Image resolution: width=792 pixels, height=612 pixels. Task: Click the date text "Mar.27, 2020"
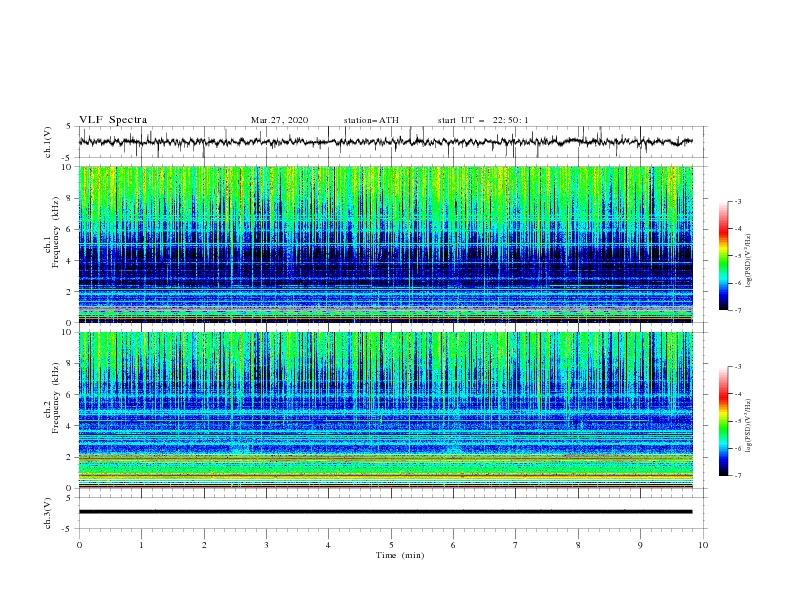tap(279, 120)
